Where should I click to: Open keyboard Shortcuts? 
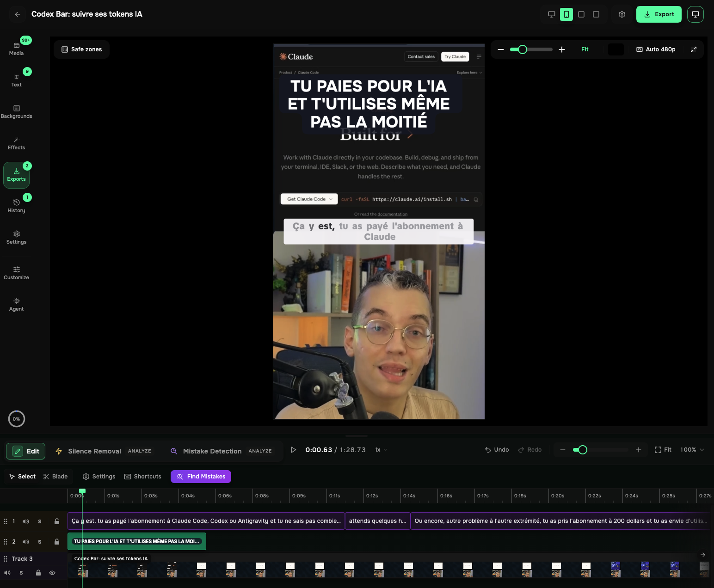pyautogui.click(x=143, y=477)
